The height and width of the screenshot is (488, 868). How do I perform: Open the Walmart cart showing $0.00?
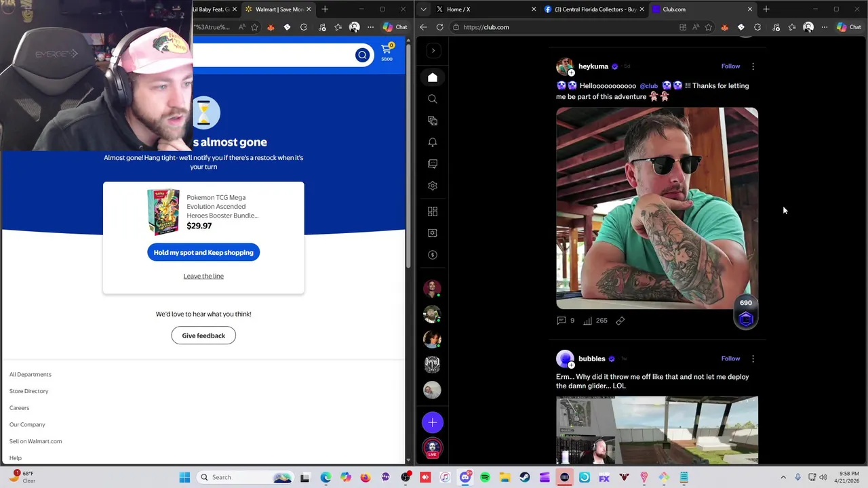tap(387, 52)
